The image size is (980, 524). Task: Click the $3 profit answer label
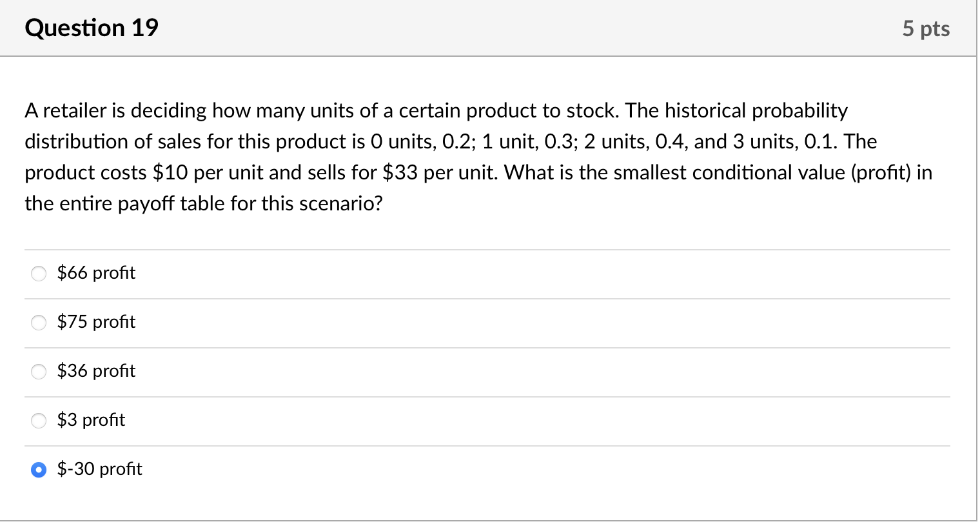[91, 421]
